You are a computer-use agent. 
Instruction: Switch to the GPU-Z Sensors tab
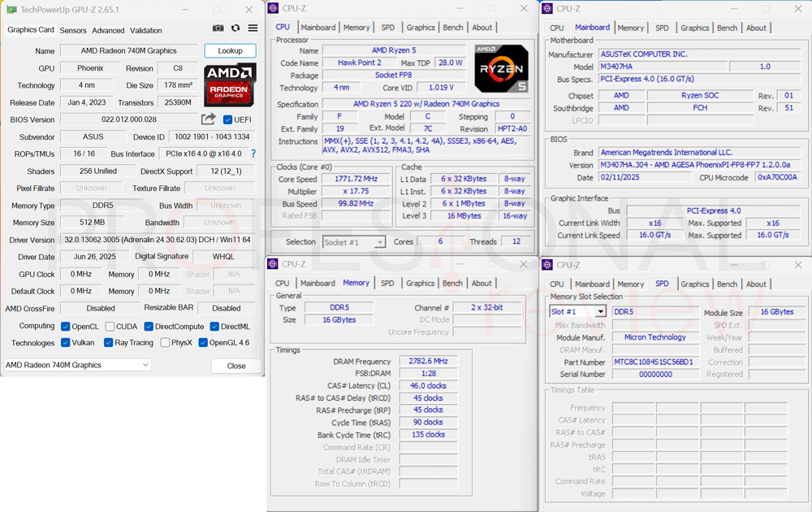point(73,31)
